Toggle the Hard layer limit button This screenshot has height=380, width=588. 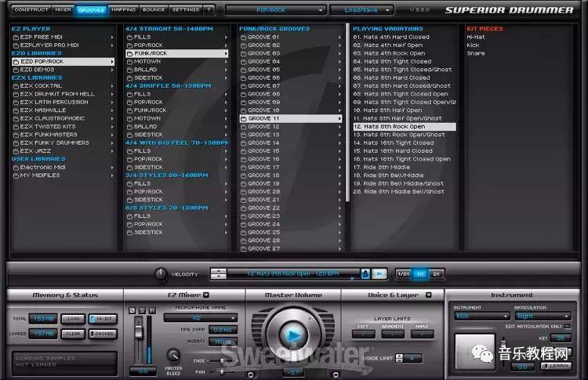pos(423,334)
